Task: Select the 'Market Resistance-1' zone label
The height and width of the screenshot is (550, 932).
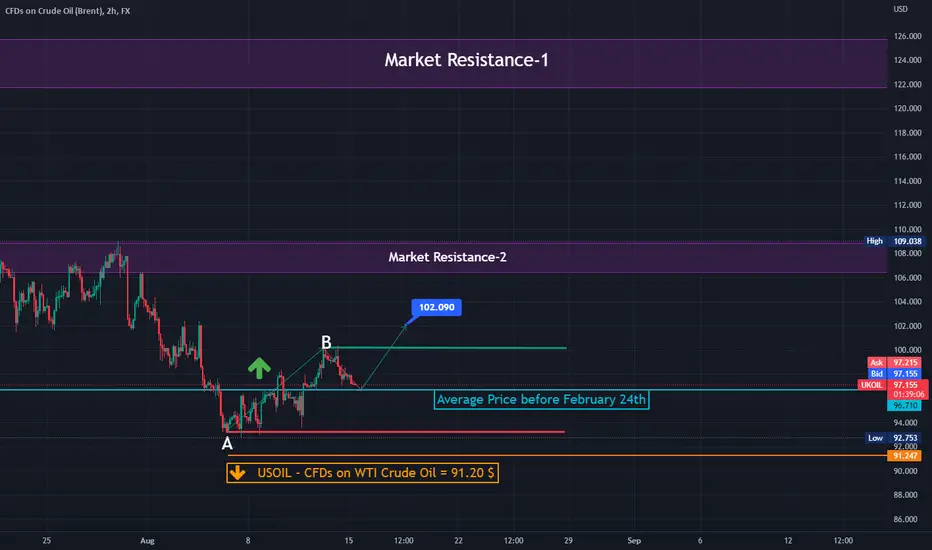Action: click(x=466, y=60)
